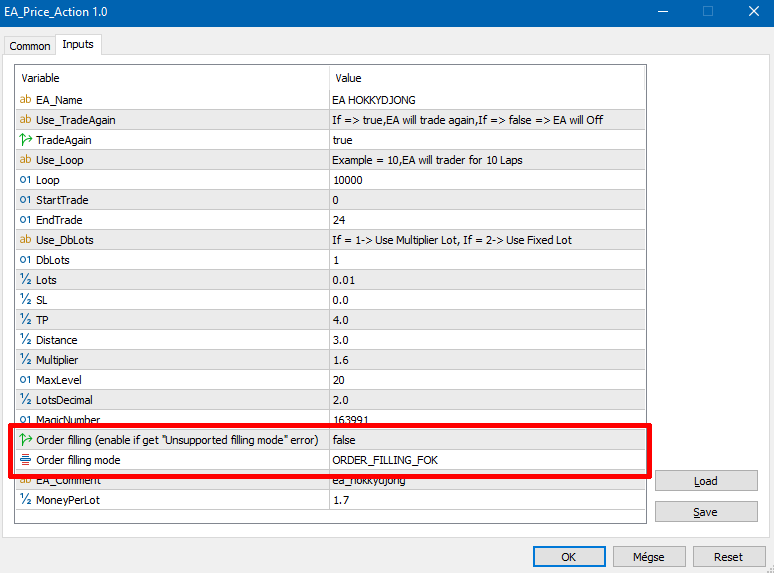Toggle the TradeAgain true value
The image size is (774, 573).
pos(487,140)
